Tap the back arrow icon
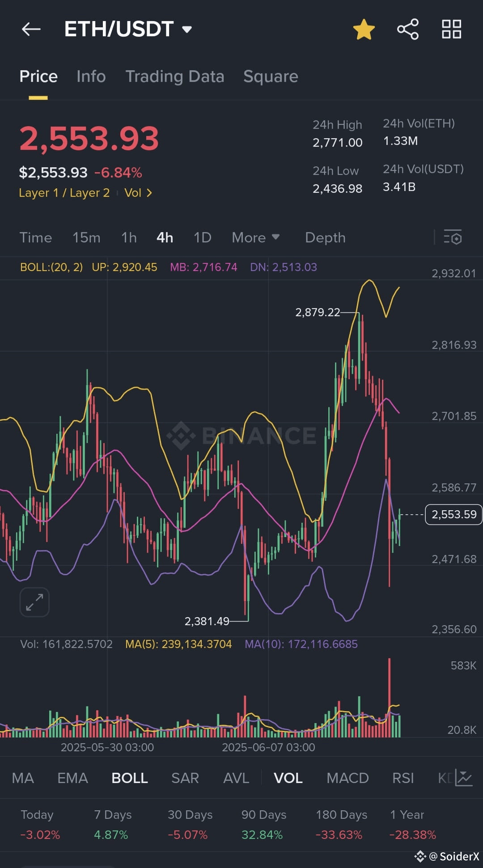Viewport: 483px width, 868px height. coord(31,30)
